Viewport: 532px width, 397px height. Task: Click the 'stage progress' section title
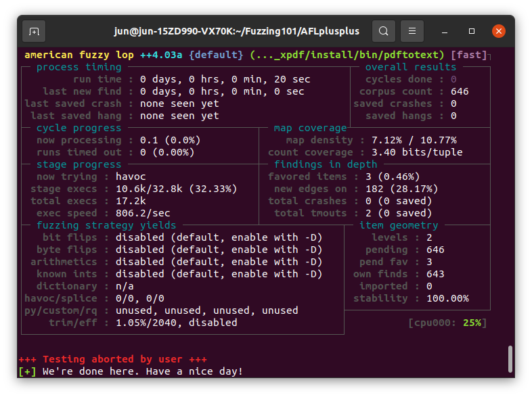click(79, 165)
